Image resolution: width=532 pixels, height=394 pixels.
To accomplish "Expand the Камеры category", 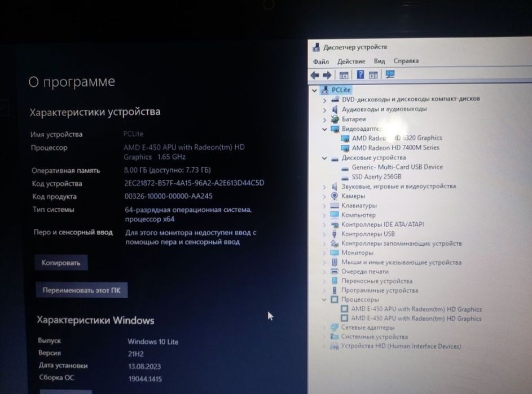I will [324, 196].
